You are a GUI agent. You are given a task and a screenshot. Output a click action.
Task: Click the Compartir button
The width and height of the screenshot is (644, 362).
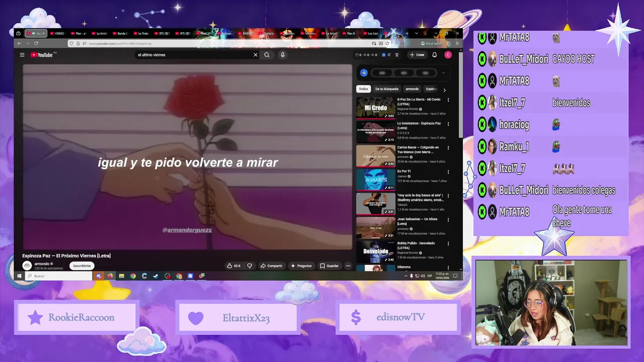coord(271,265)
